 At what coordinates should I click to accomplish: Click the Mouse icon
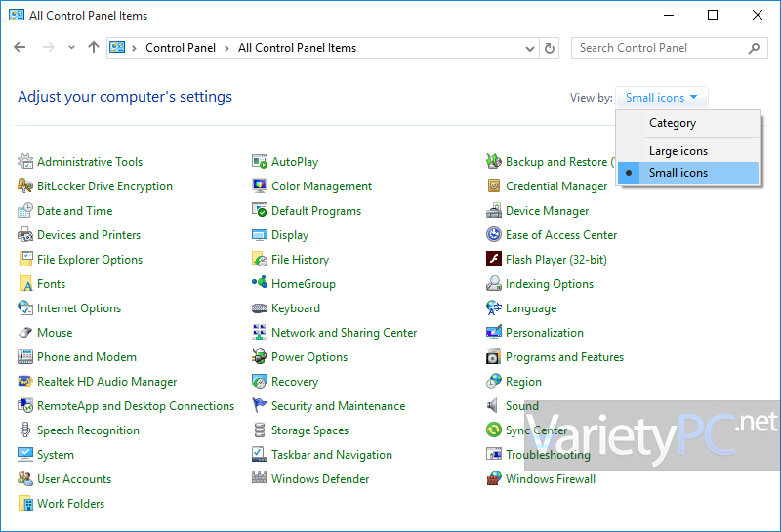pyautogui.click(x=25, y=332)
